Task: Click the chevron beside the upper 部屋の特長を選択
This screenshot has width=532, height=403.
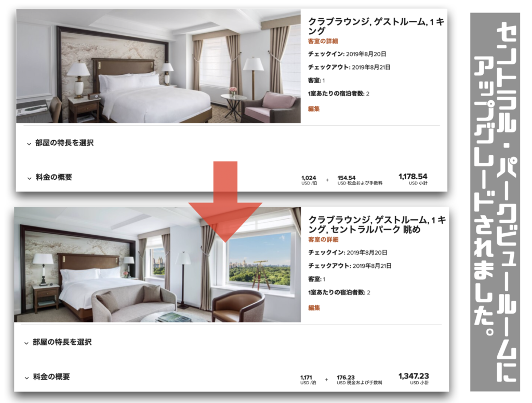Action: tap(29, 144)
